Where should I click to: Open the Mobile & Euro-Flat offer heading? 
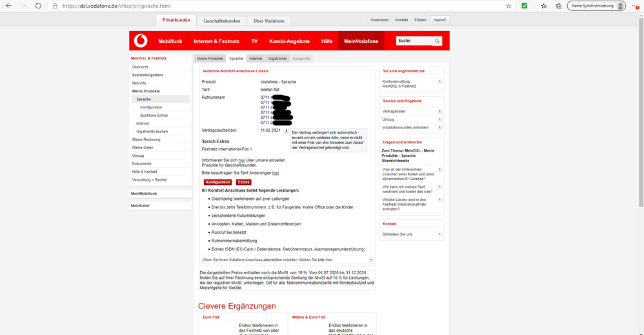coord(308,318)
